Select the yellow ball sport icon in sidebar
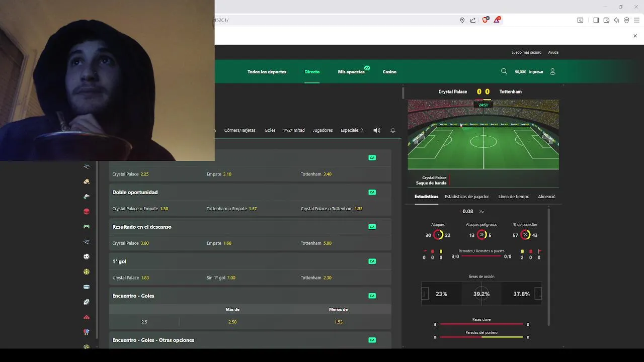Image resolution: width=644 pixels, height=362 pixels. tap(87, 271)
